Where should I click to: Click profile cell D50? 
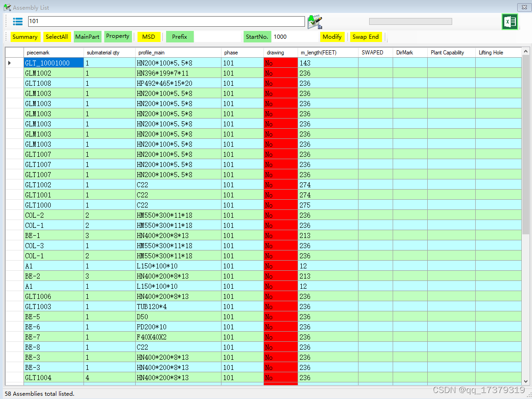[x=178, y=317]
